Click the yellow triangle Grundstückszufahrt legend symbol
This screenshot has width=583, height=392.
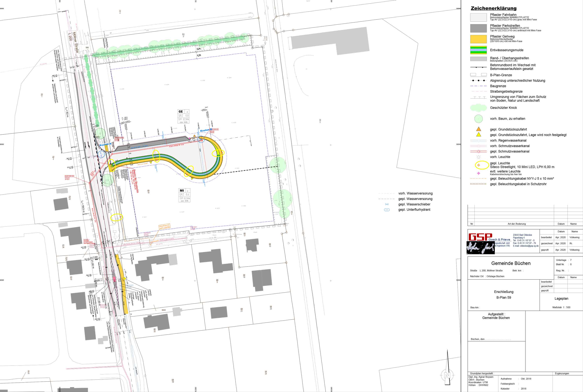point(478,134)
